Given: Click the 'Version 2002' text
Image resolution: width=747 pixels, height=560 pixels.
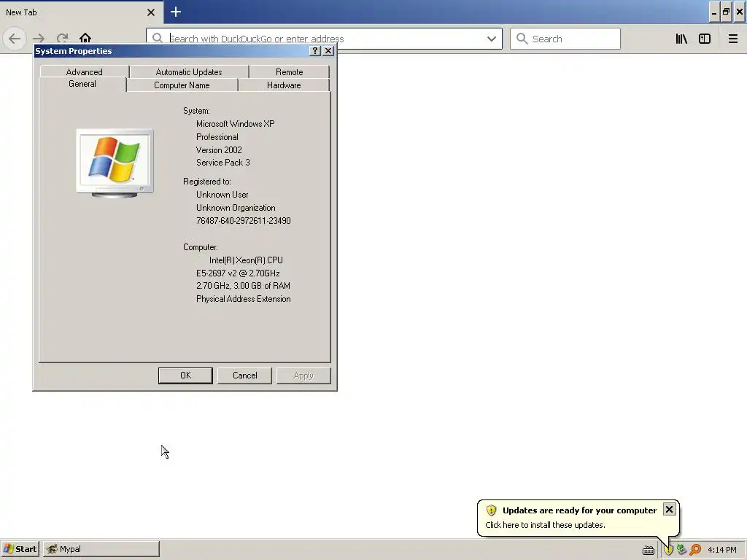Looking at the screenshot, I should pos(219,150).
